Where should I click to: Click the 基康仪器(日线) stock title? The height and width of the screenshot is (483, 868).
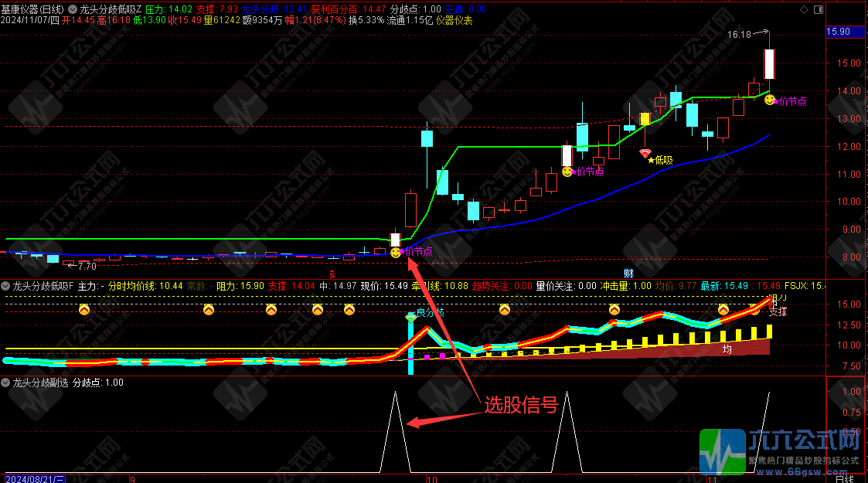[x=33, y=9]
